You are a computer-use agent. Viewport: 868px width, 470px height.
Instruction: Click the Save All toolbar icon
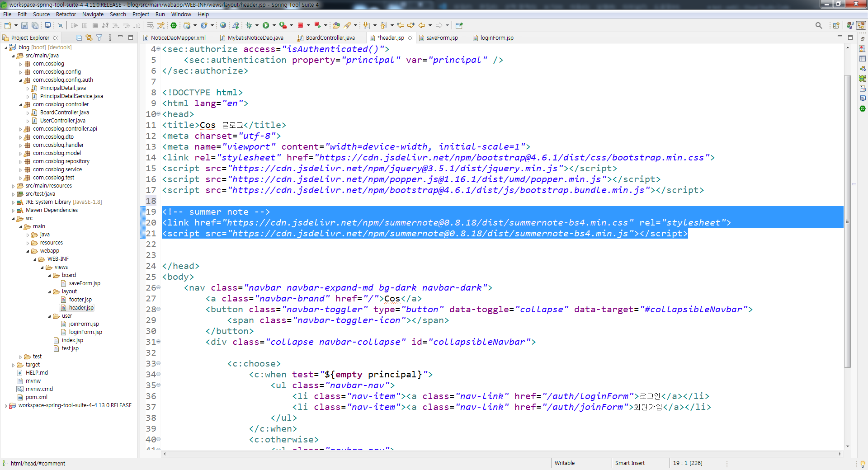(x=34, y=25)
